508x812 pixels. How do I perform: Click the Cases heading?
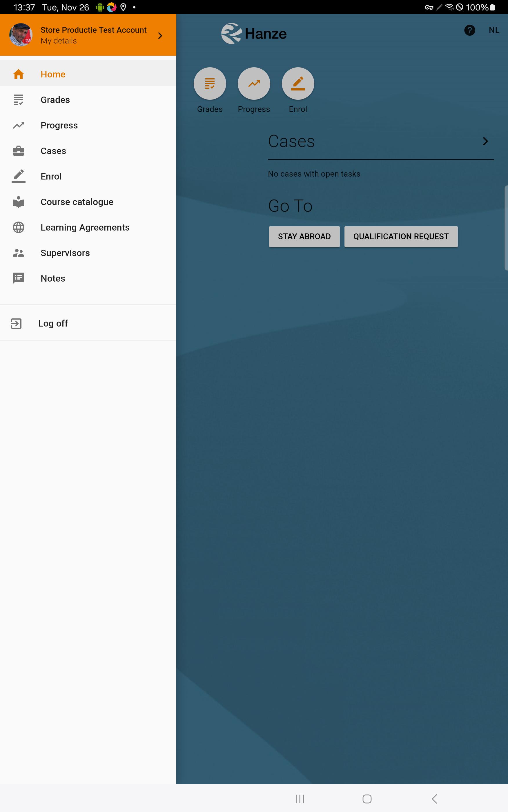(291, 141)
